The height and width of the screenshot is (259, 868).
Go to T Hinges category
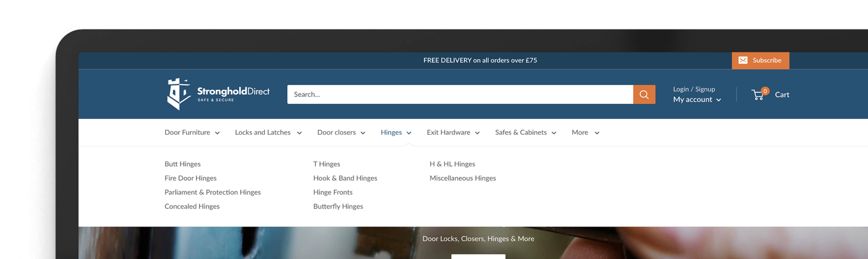(327, 164)
